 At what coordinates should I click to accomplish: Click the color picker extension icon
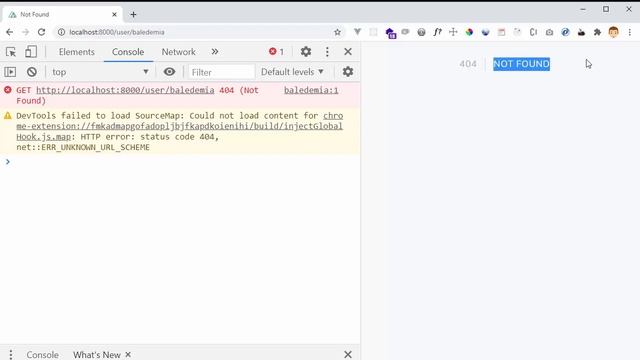point(469,32)
